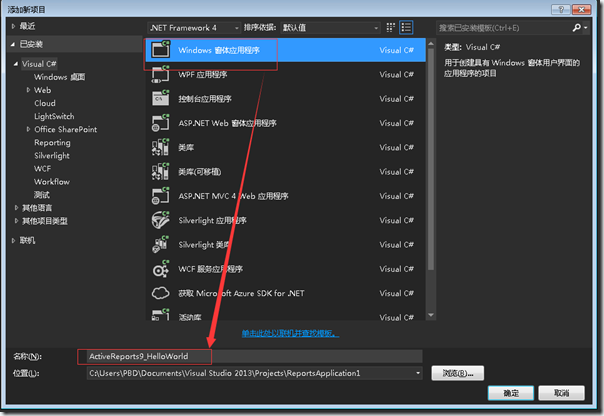Select Silverlight category in the tree
Viewport: 604px width, 416px height.
coord(52,156)
